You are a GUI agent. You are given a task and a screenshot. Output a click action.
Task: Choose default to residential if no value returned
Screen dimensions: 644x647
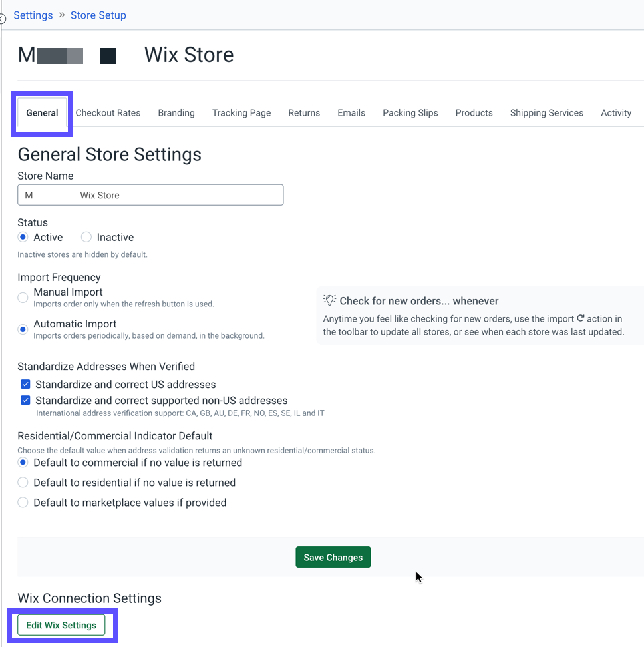pyautogui.click(x=22, y=483)
